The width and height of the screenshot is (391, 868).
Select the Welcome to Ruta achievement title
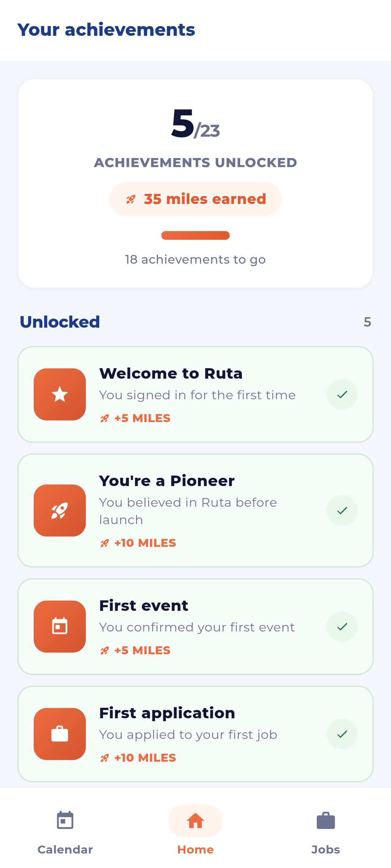pos(171,374)
